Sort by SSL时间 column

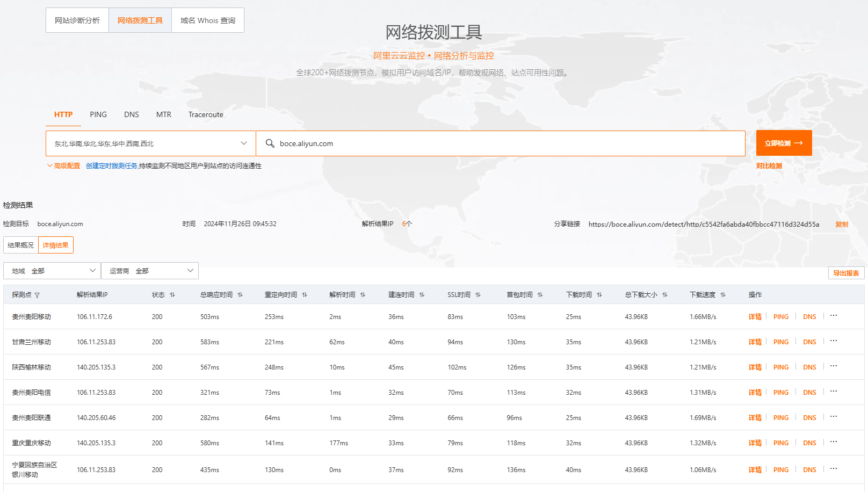point(478,295)
